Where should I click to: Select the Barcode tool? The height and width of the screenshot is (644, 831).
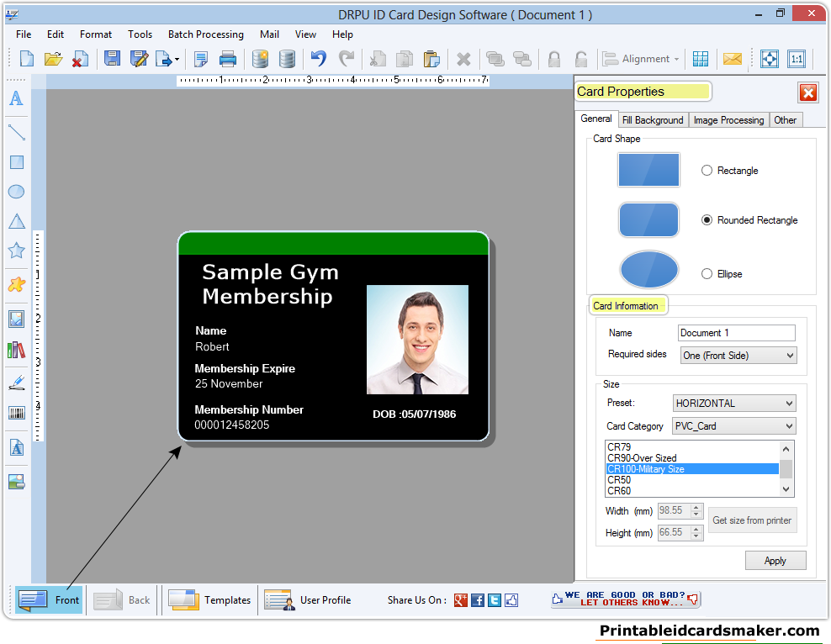click(17, 413)
